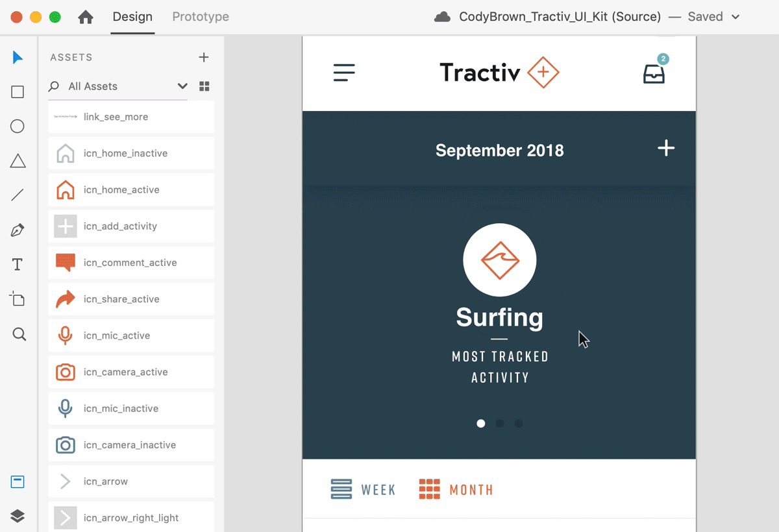This screenshot has width=779, height=532.
Task: Click the Surfing wave activity icon
Action: pyautogui.click(x=500, y=260)
